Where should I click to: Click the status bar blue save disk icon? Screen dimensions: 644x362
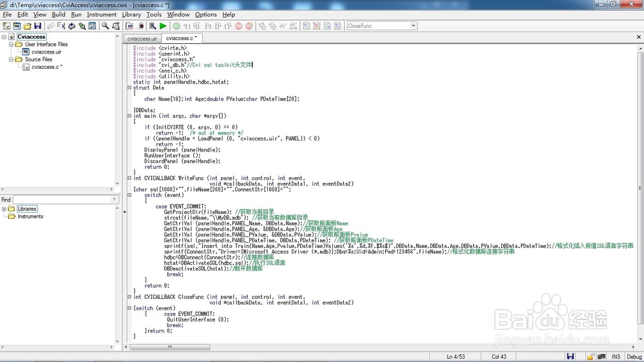pyautogui.click(x=571, y=356)
